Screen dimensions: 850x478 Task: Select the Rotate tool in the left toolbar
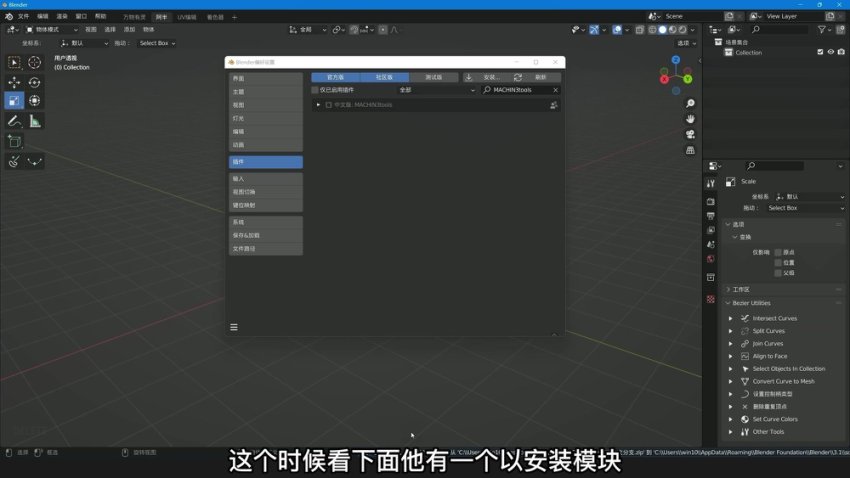coord(35,82)
